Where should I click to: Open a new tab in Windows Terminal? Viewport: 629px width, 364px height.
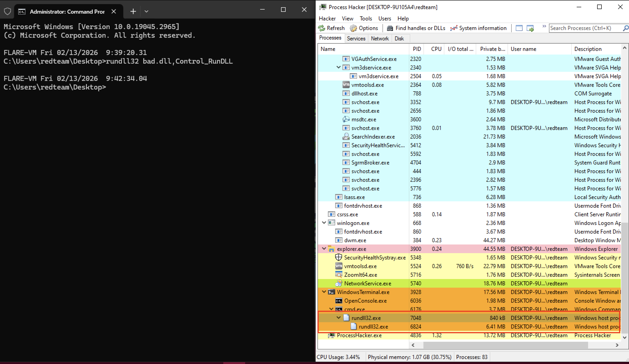tap(133, 11)
